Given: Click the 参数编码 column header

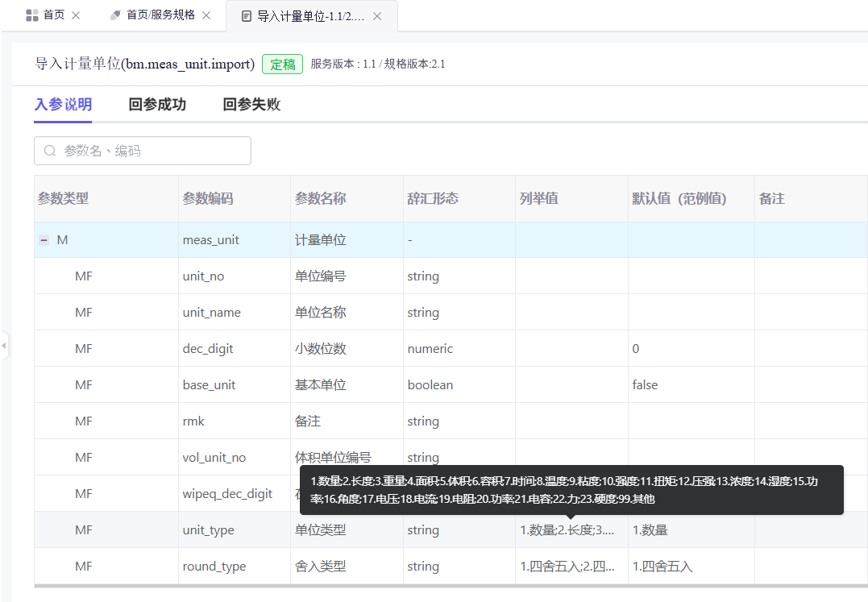Looking at the screenshot, I should point(208,198).
